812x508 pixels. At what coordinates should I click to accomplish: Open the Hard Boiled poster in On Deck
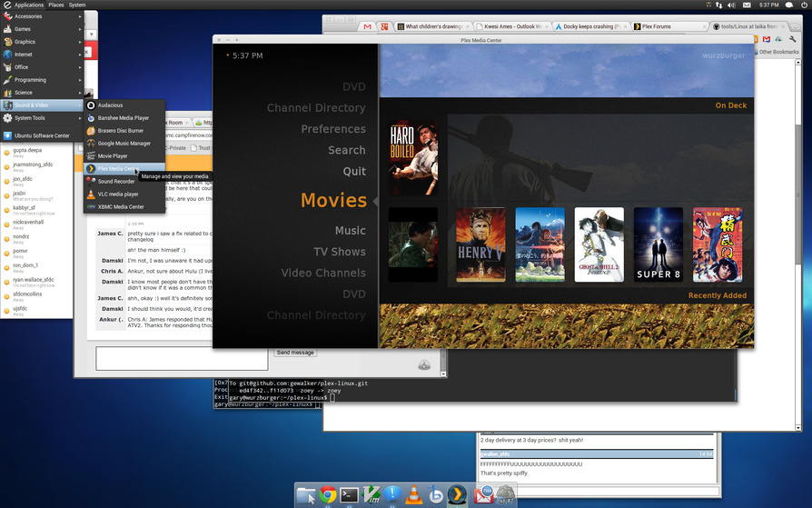point(413,157)
